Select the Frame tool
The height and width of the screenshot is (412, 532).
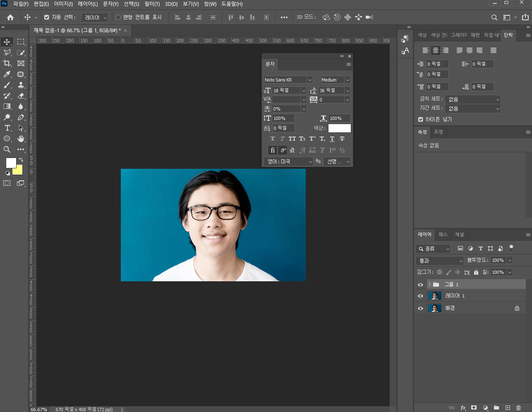coord(21,63)
